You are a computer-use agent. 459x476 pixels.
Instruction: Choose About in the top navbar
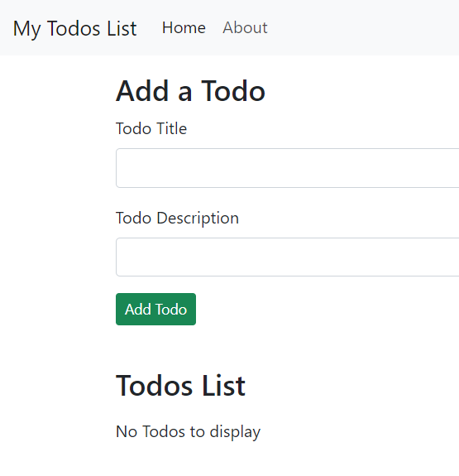click(245, 27)
